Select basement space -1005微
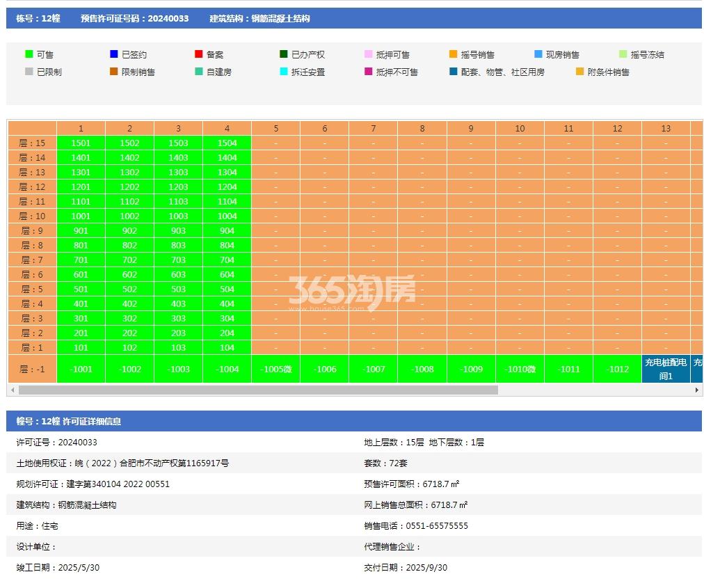The height and width of the screenshot is (588, 704). (x=276, y=369)
